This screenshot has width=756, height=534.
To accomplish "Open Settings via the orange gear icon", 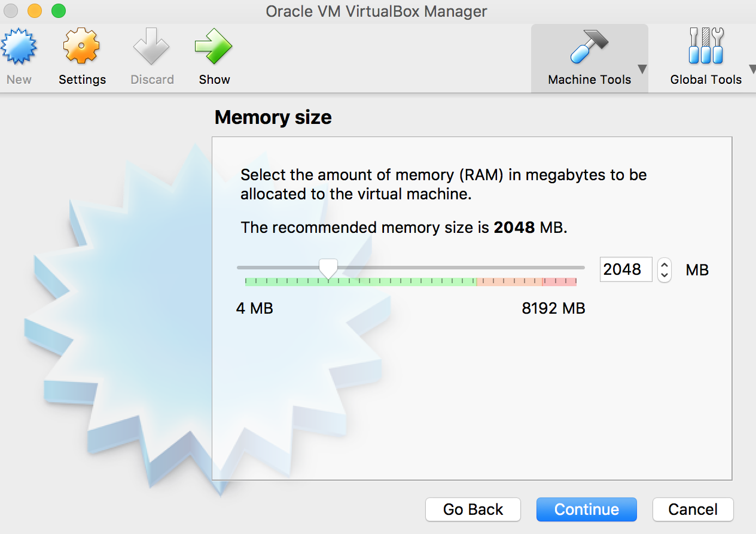I will [82, 47].
